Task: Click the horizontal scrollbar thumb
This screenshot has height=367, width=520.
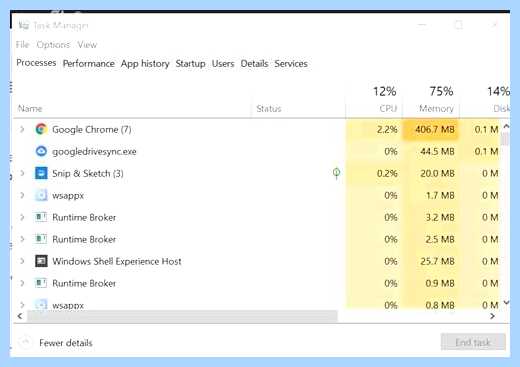Action: coord(182,316)
